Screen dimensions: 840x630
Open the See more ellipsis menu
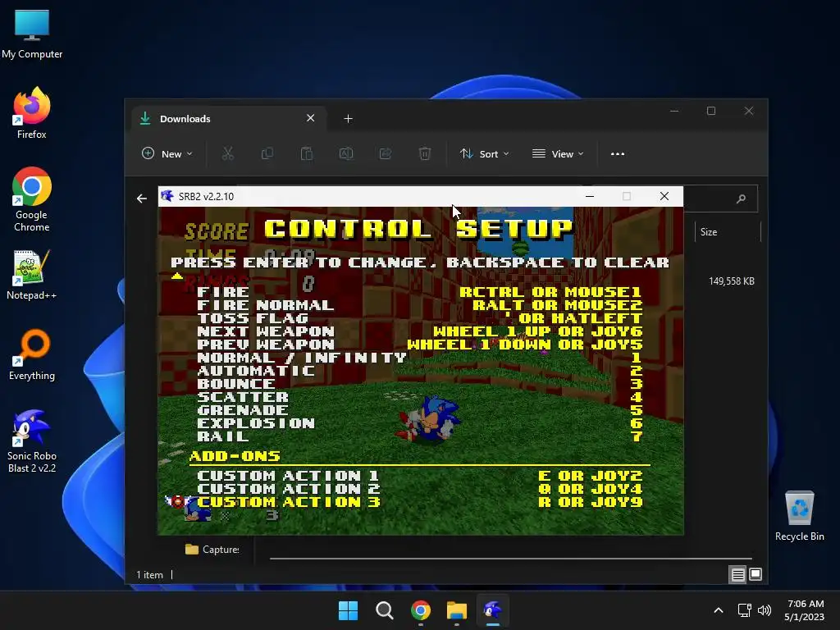coord(618,153)
